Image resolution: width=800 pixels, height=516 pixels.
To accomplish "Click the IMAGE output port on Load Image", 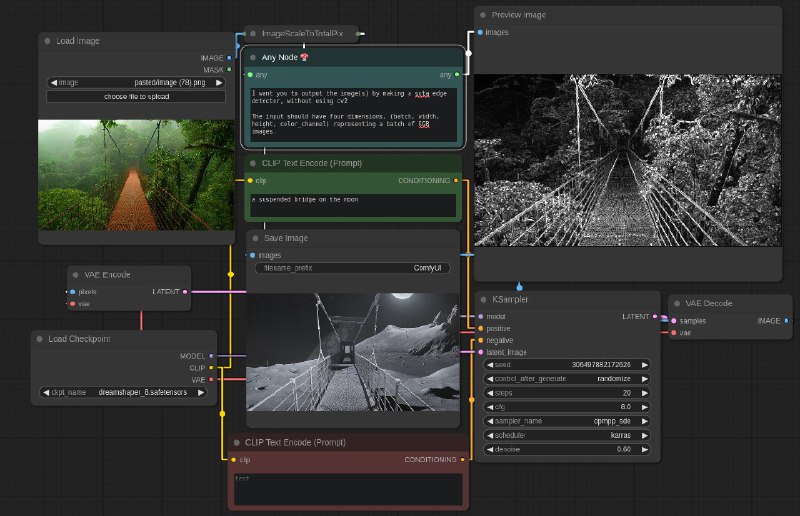I will [x=231, y=58].
